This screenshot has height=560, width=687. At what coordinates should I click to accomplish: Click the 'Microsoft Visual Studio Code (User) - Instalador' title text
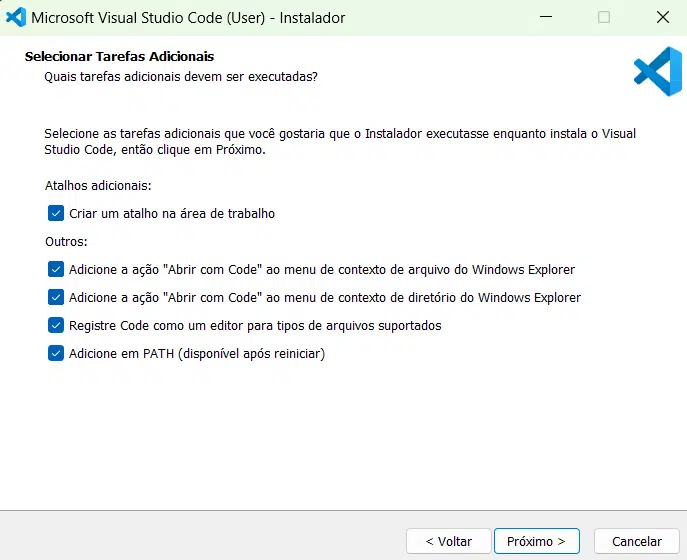(x=188, y=18)
